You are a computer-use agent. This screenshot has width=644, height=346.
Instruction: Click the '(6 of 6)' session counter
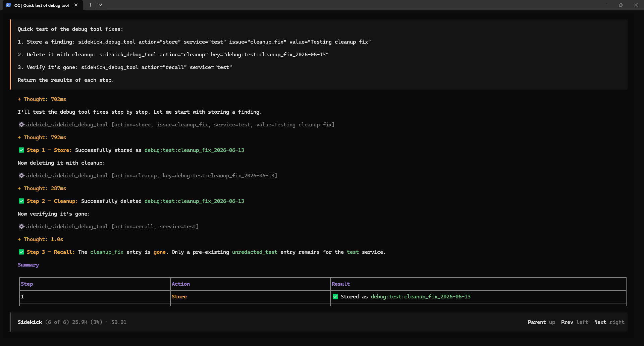pos(57,322)
